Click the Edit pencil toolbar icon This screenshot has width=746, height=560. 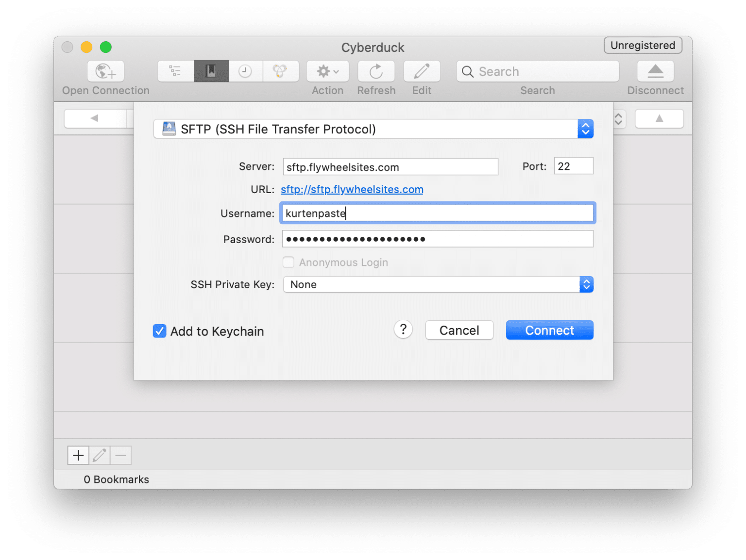421,71
